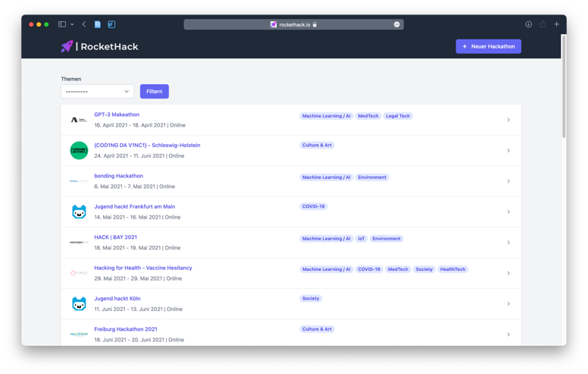This screenshot has height=374, width=588.
Task: Click the Safari share icon
Action: point(543,24)
